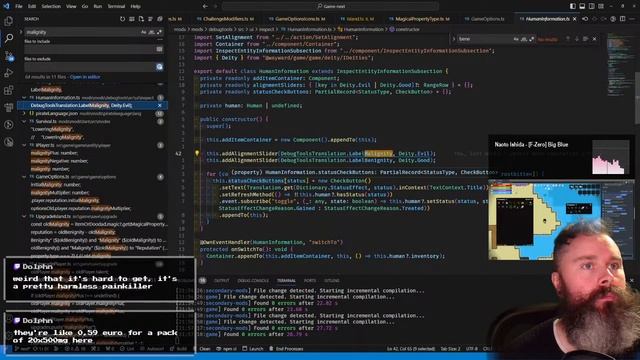Click the split editor right icon
The width and height of the screenshot is (640, 360).
click(x=622, y=19)
